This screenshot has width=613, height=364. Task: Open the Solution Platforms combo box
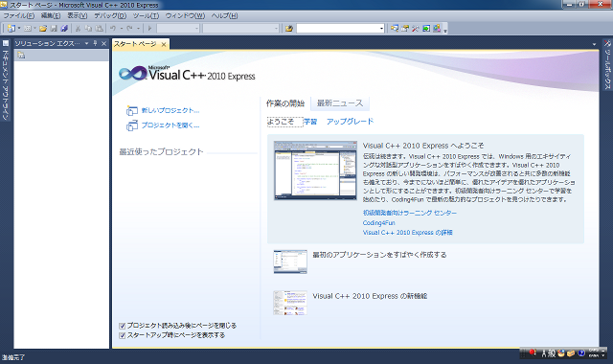coord(240,28)
